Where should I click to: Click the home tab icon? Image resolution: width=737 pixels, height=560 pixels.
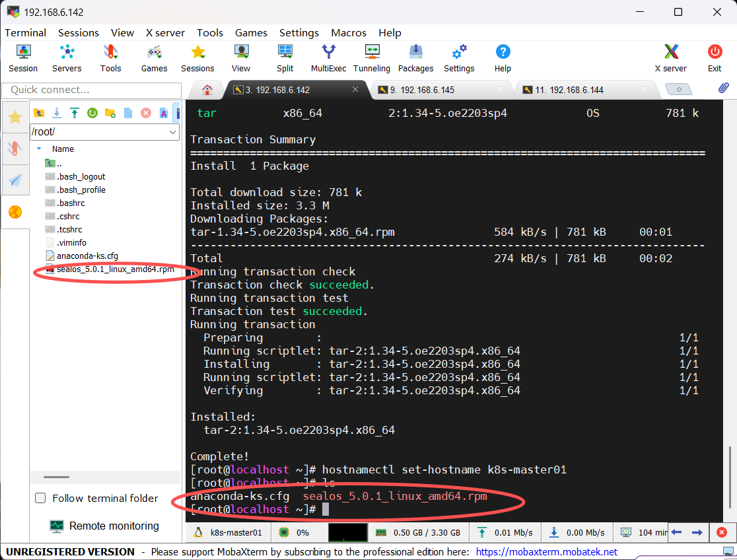tap(207, 89)
